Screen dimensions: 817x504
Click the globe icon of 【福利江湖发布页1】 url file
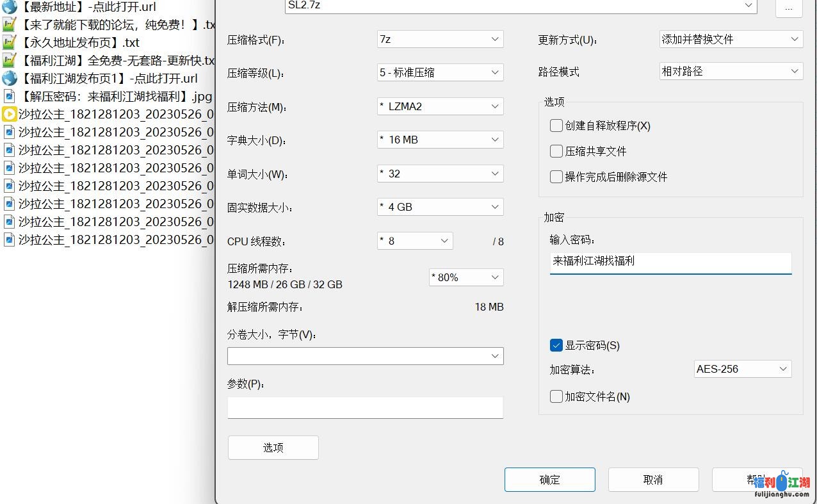pyautogui.click(x=9, y=79)
